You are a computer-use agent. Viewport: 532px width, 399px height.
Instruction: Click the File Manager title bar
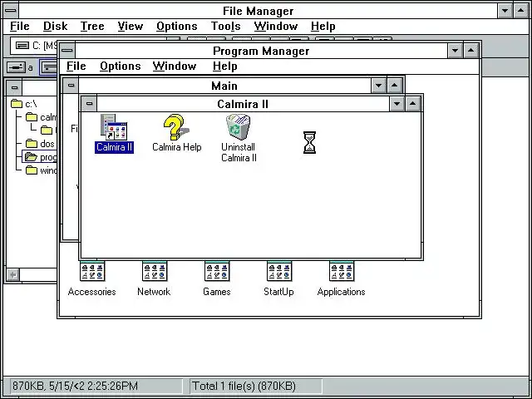click(x=259, y=11)
